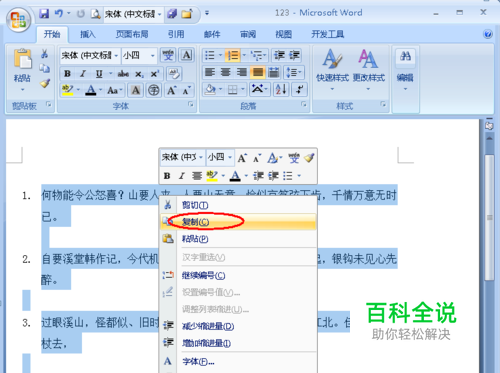This screenshot has height=373, width=500.
Task: Click Enclose Characters circled icon
Action: pos(154,90)
